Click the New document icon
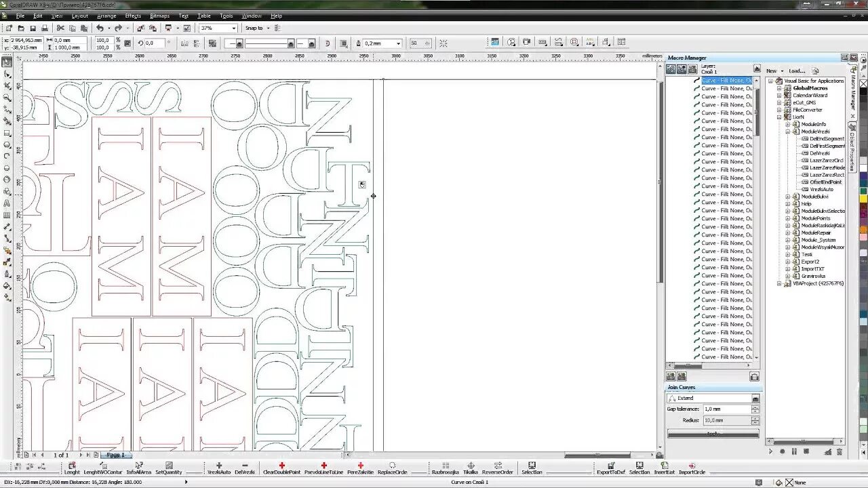This screenshot has height=488, width=868. [x=9, y=28]
